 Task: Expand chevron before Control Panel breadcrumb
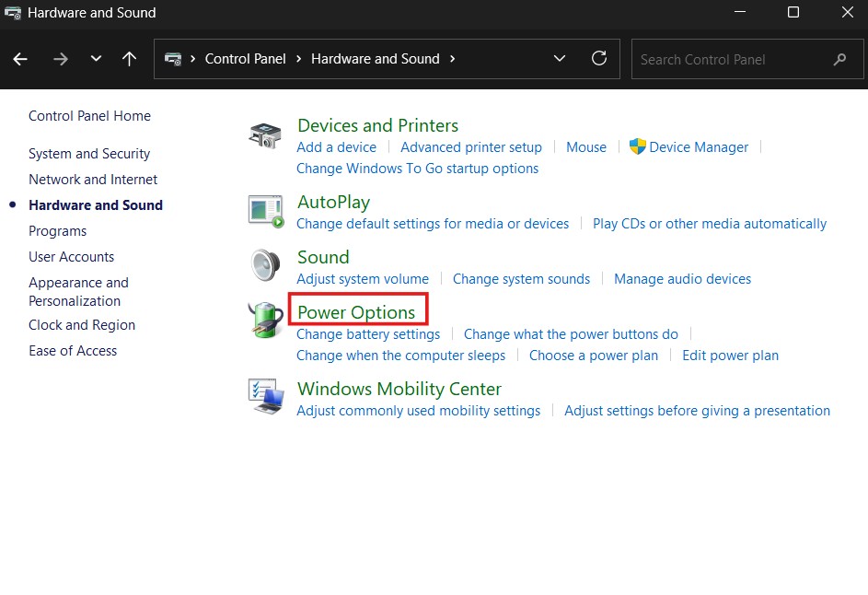[x=192, y=59]
